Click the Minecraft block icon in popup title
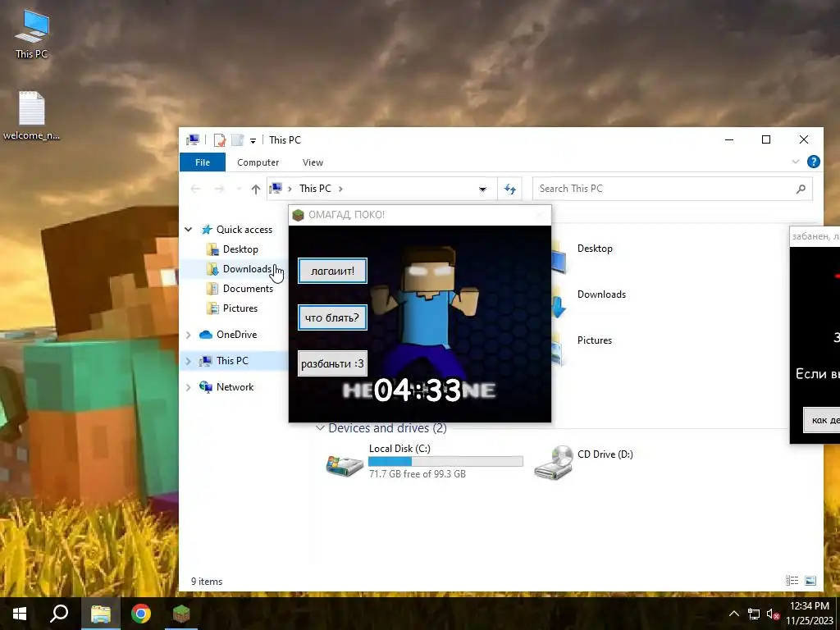 [299, 215]
